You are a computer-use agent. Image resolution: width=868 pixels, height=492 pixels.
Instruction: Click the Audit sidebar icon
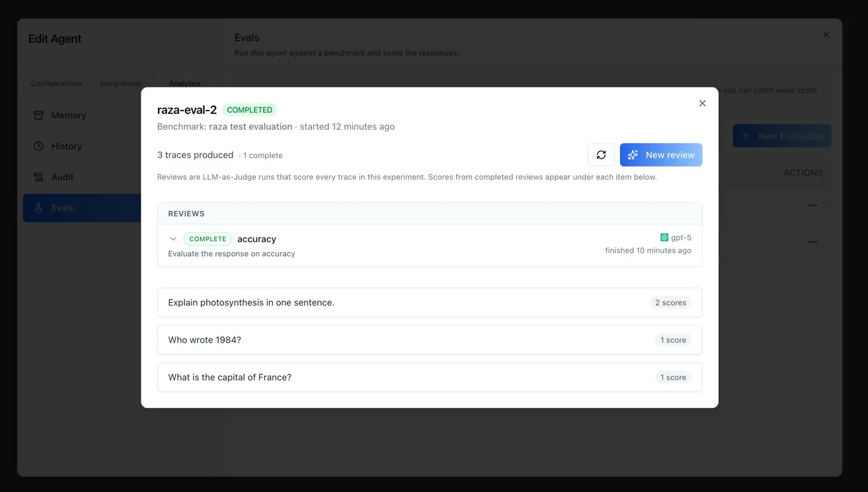click(x=39, y=177)
